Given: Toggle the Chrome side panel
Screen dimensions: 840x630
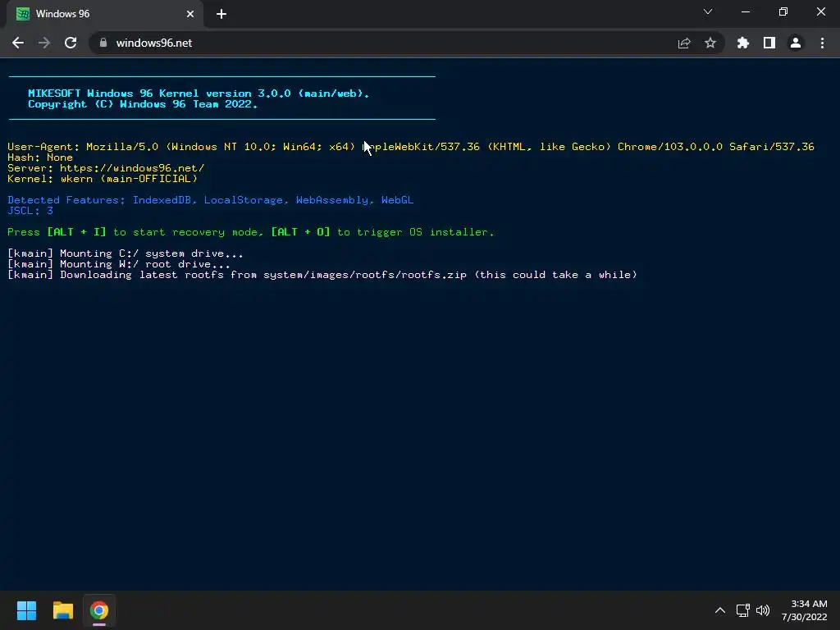Looking at the screenshot, I should tap(769, 43).
